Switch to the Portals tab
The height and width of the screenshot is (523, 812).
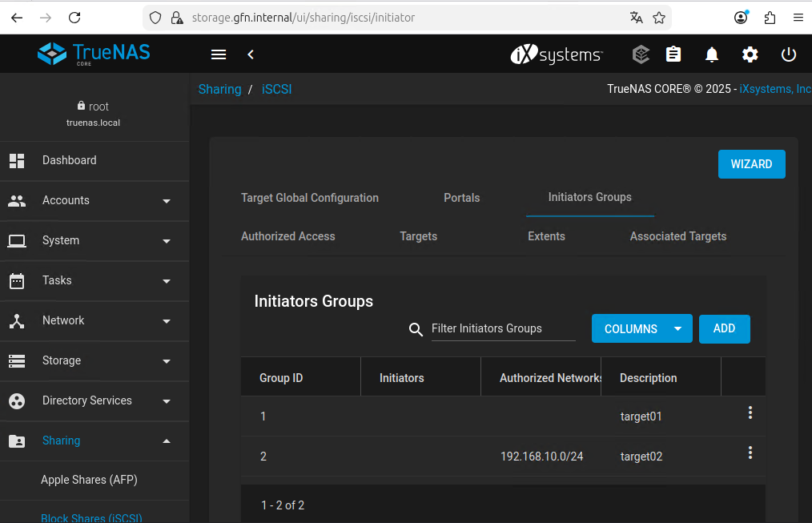(461, 198)
